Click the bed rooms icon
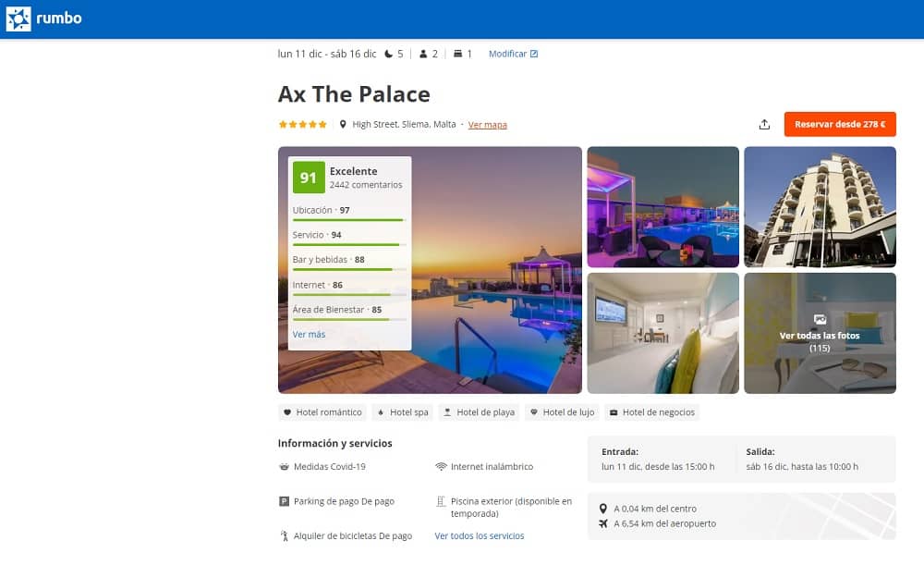 point(458,54)
